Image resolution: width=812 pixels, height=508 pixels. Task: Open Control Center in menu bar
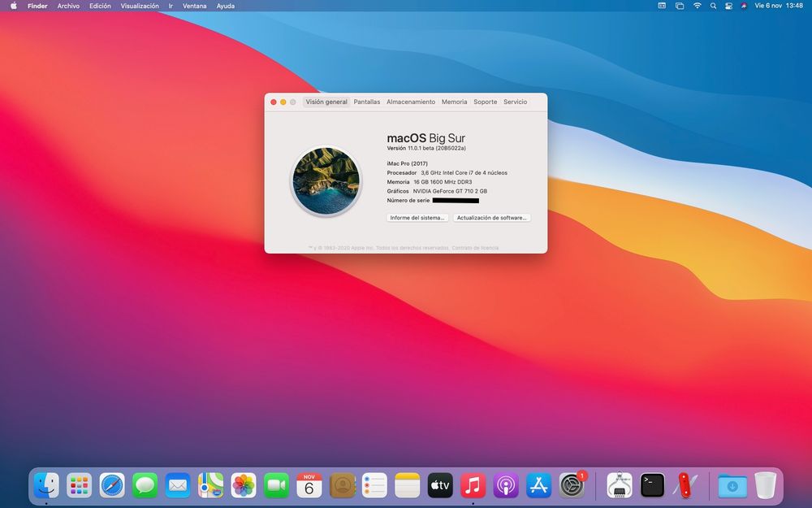[x=728, y=6]
